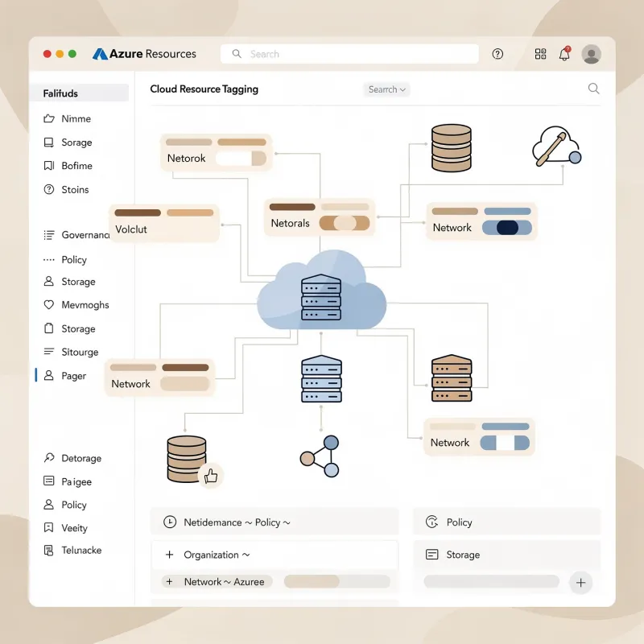The width and height of the screenshot is (644, 644).
Task: Click the Network Azuree tag chip
Action: point(217,581)
